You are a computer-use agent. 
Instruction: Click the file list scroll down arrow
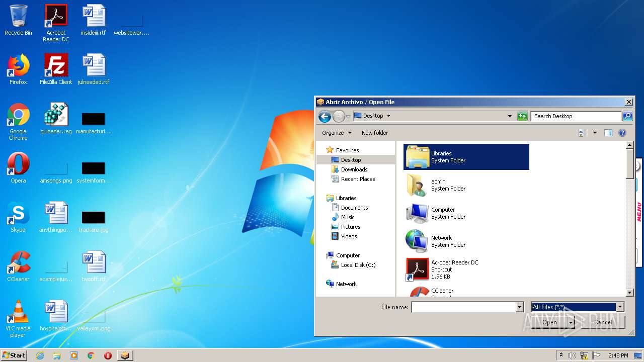tap(629, 292)
